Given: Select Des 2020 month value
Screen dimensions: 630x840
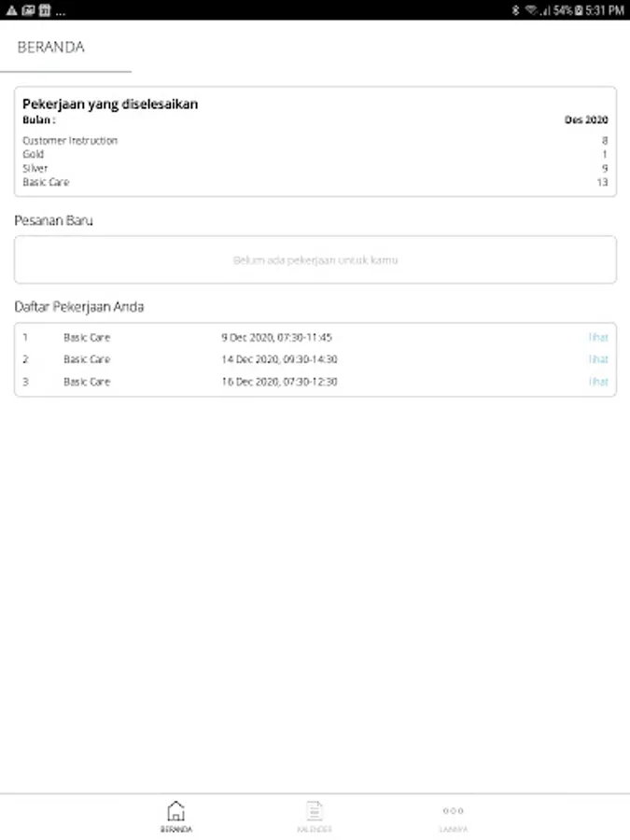Looking at the screenshot, I should [x=586, y=120].
